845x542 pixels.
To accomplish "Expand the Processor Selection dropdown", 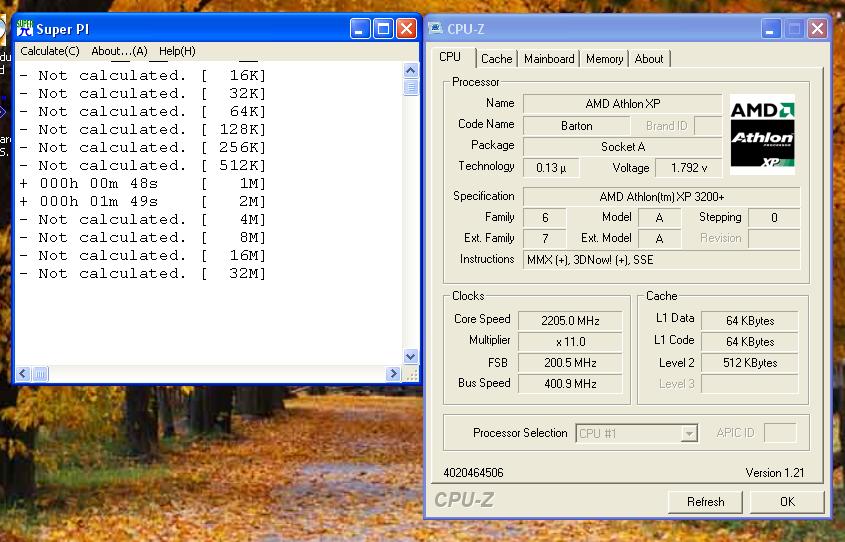I will (x=688, y=433).
